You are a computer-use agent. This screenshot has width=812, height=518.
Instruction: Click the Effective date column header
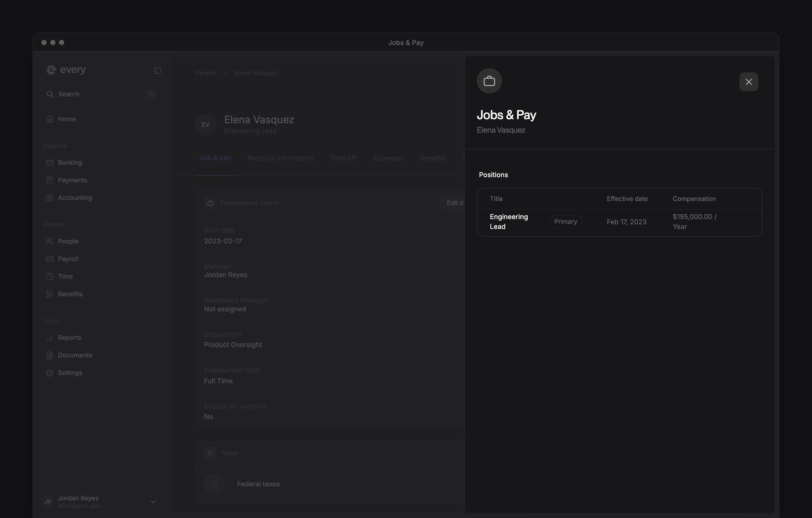tap(627, 199)
